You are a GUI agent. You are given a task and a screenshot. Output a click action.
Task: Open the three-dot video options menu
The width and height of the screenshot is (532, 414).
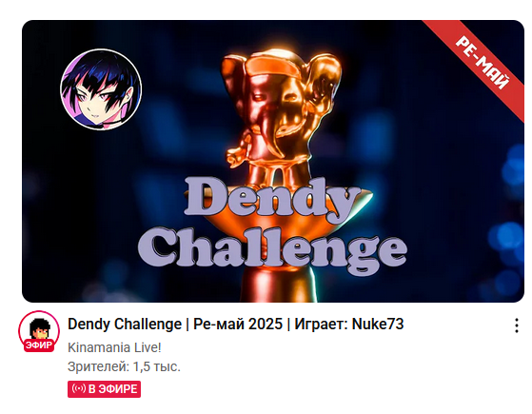click(517, 325)
